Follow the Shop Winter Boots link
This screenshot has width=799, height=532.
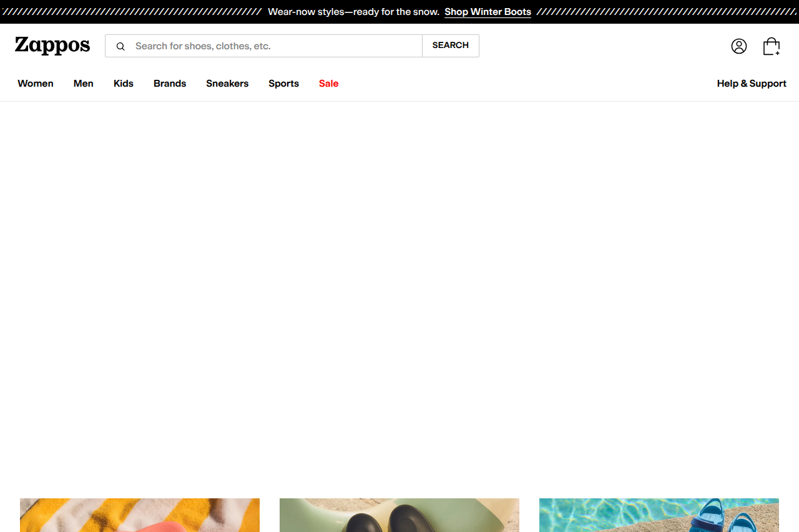pyautogui.click(x=488, y=12)
